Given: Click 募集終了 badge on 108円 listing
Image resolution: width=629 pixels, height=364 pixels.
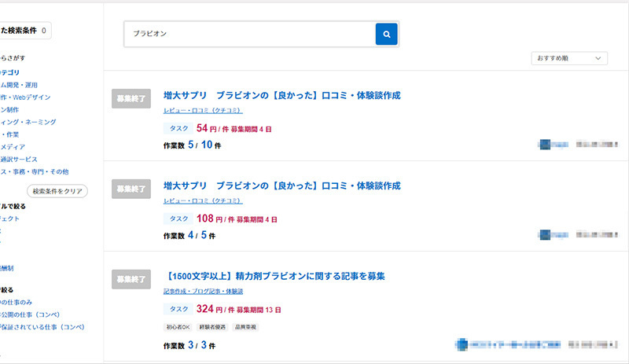Looking at the screenshot, I should 131,189.
